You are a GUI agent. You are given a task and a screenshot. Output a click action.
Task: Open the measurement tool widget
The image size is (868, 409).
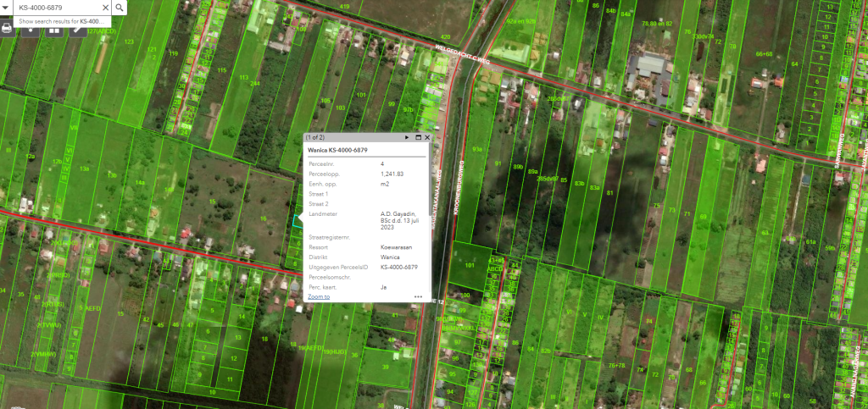coord(77,28)
